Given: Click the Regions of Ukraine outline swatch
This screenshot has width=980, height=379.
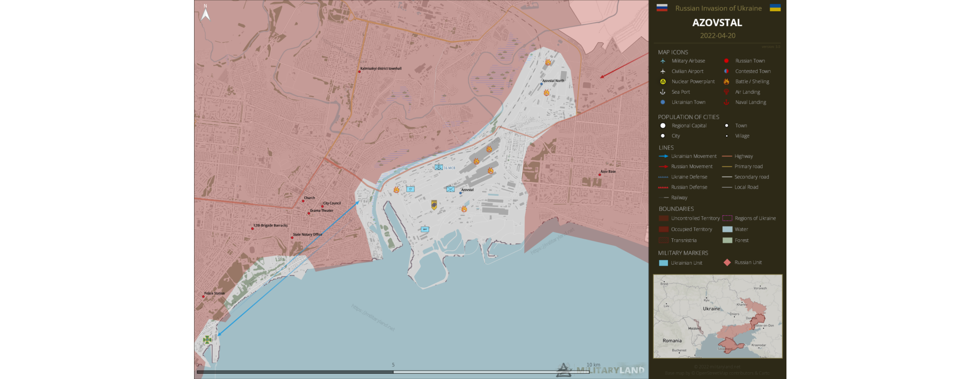Looking at the screenshot, I should click(727, 218).
